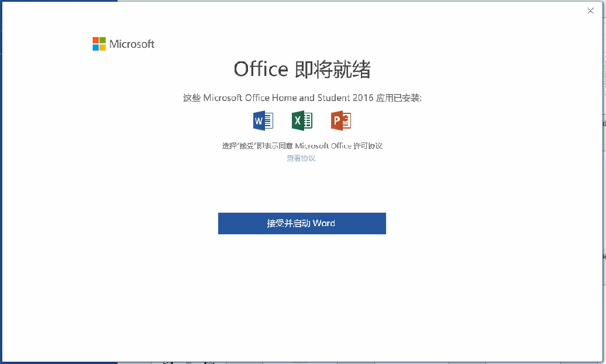The width and height of the screenshot is (606, 364).
Task: Click the green Excel application icon
Action: [x=302, y=120]
